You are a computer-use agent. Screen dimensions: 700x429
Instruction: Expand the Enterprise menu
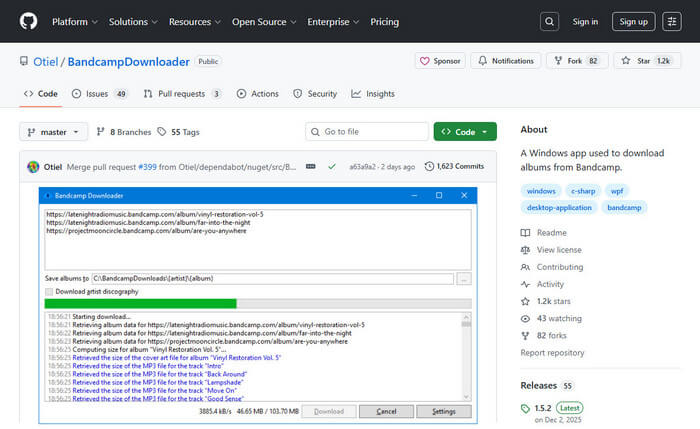(x=333, y=21)
